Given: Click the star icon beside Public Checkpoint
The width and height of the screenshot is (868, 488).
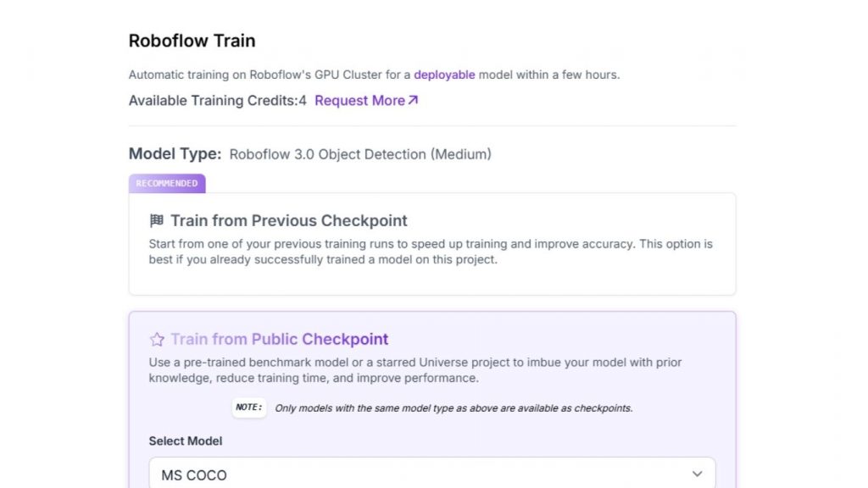Looking at the screenshot, I should click(x=157, y=340).
